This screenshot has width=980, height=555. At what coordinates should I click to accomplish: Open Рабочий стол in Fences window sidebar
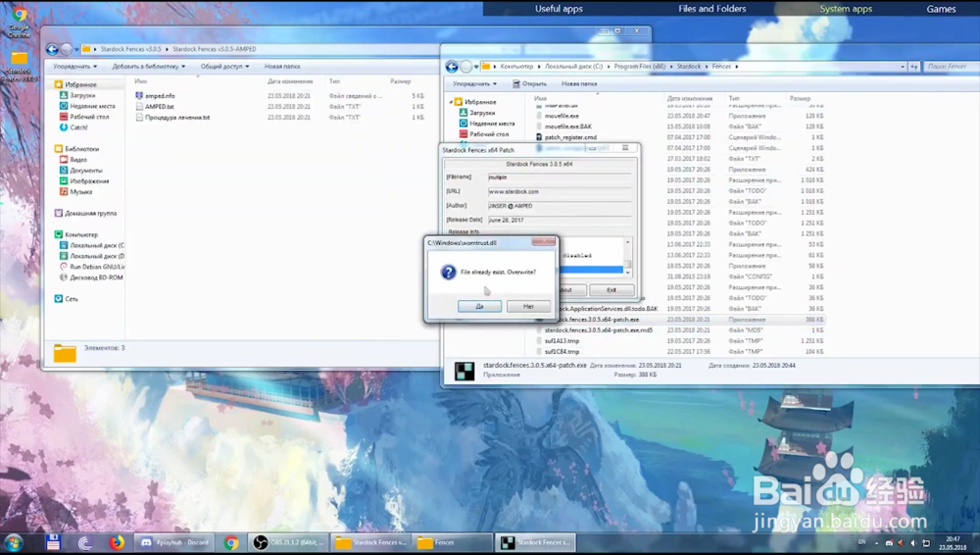point(489,134)
